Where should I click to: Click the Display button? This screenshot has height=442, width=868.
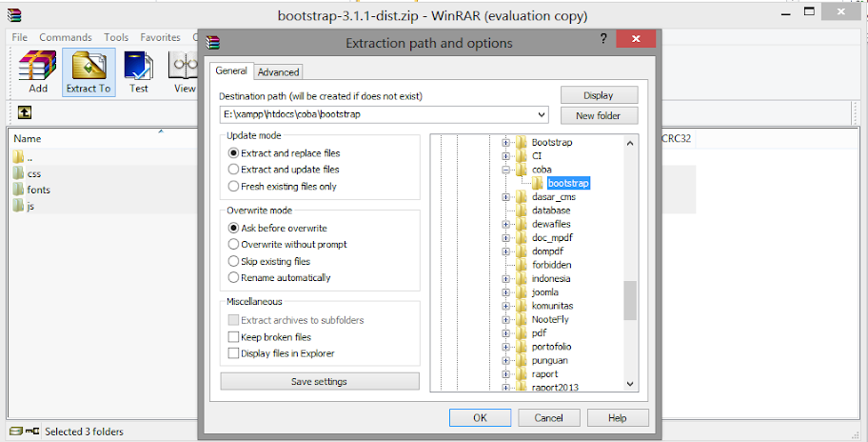coord(599,95)
